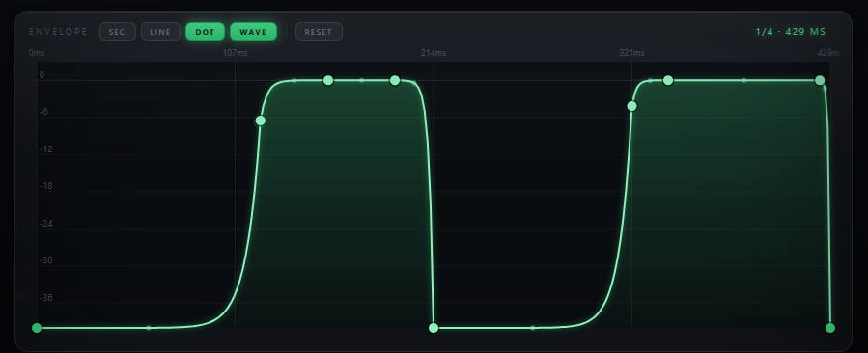Viewport: 868px width, 353px height.
Task: Disable the WAVE overlay toggle
Action: tap(253, 32)
